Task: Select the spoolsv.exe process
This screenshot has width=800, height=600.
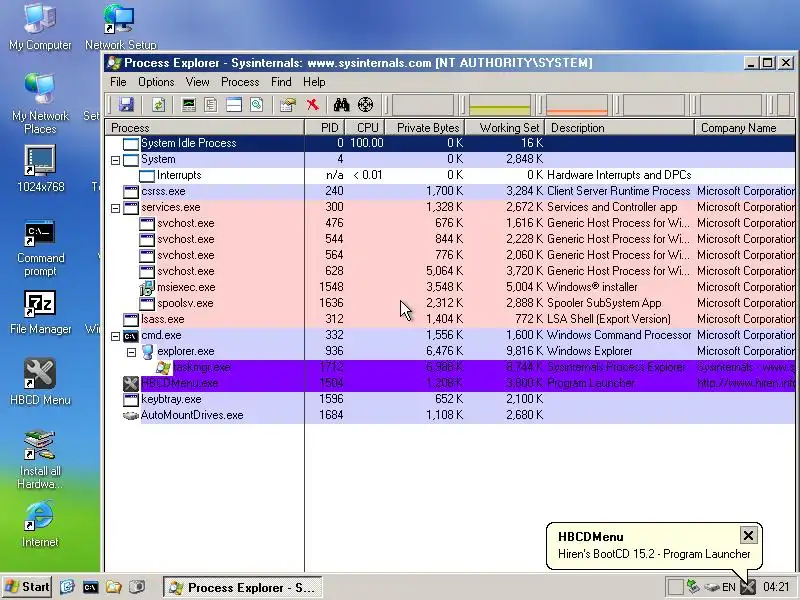Action: point(450,304)
